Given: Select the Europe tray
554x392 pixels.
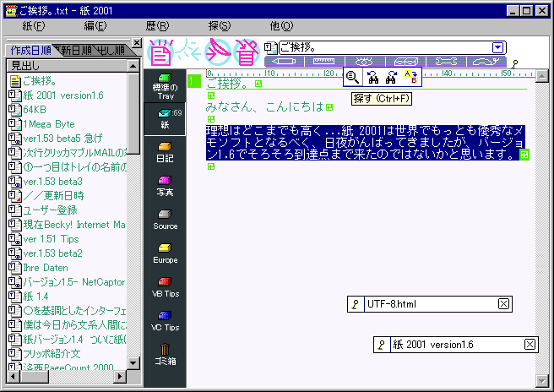Looking at the screenshot, I should pos(165,254).
